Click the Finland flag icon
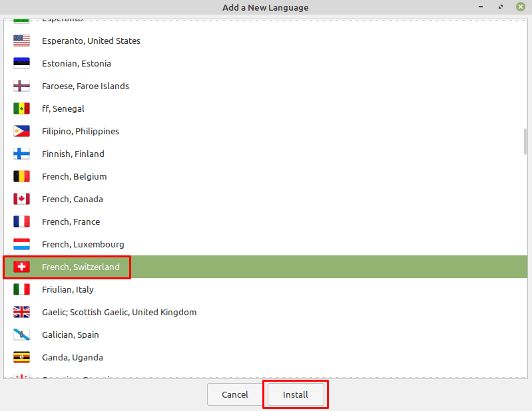Viewport: 532px width, 411px height. click(x=21, y=154)
